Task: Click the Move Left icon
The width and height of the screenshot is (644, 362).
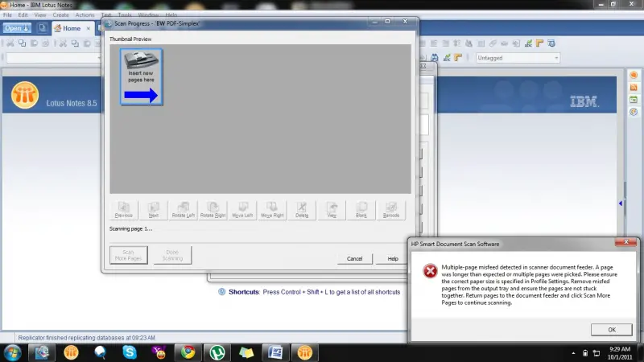Action: click(x=242, y=210)
